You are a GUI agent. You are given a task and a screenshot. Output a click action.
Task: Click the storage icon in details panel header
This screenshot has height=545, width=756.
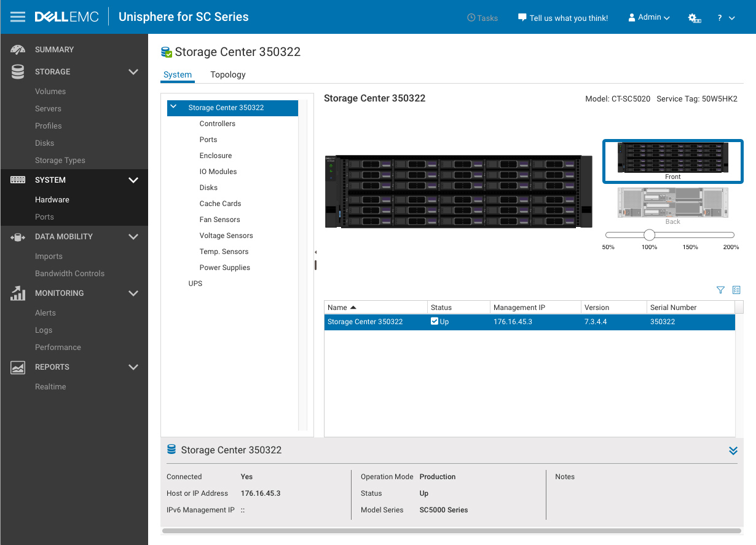tap(171, 450)
